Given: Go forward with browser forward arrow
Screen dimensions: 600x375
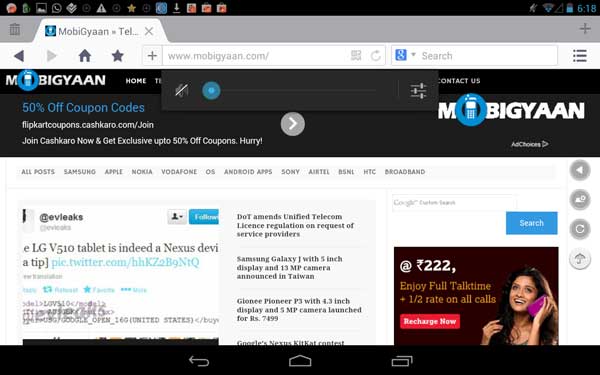Looking at the screenshot, I should click(x=51, y=56).
